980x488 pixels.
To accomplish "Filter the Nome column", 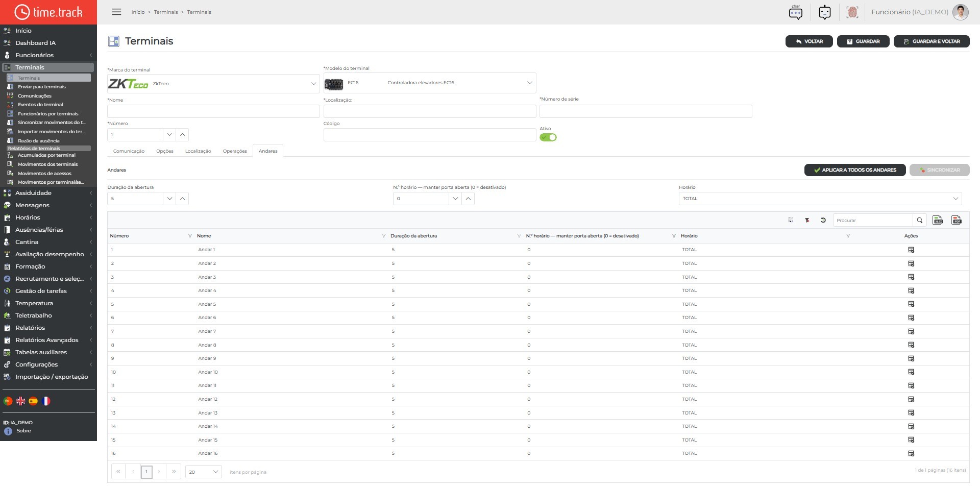I will coord(383,236).
